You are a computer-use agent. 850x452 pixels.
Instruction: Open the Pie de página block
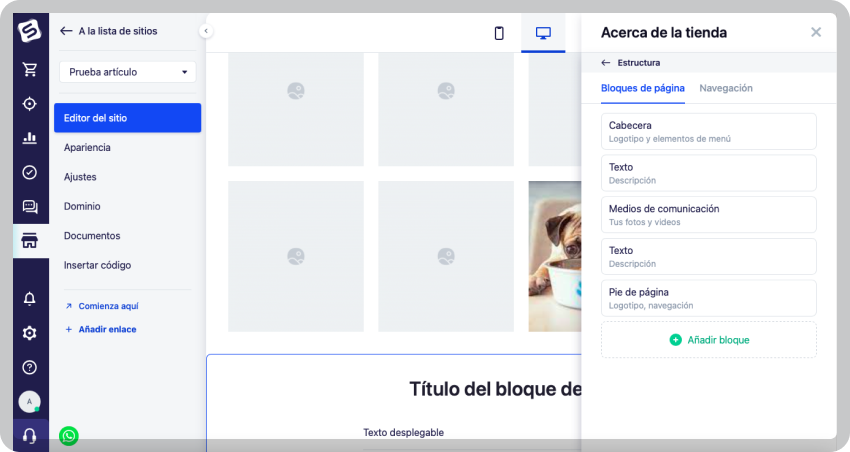point(709,298)
